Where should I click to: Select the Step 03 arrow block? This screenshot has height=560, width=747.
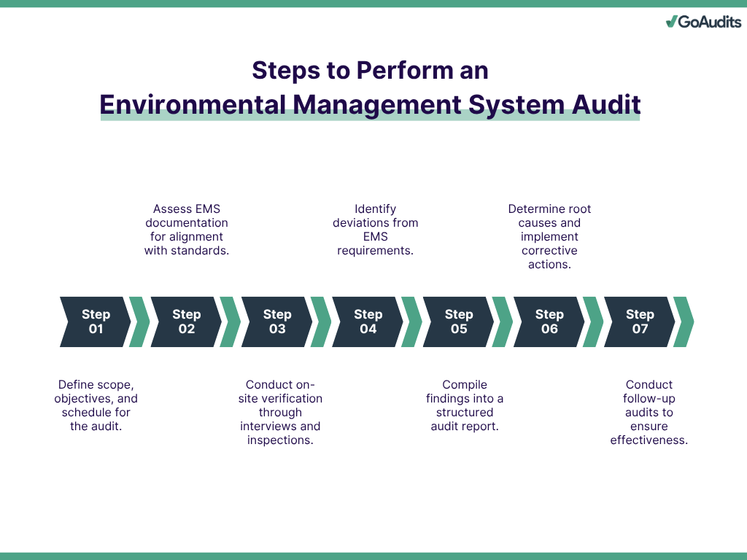[x=276, y=322]
